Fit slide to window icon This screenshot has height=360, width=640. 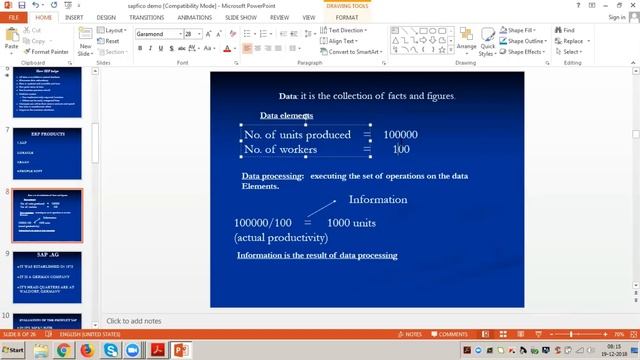633,334
